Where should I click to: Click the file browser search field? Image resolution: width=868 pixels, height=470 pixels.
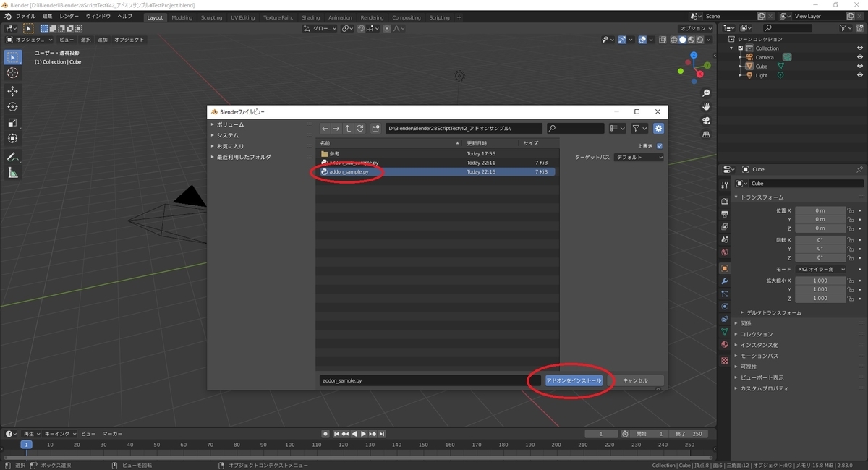pos(575,128)
